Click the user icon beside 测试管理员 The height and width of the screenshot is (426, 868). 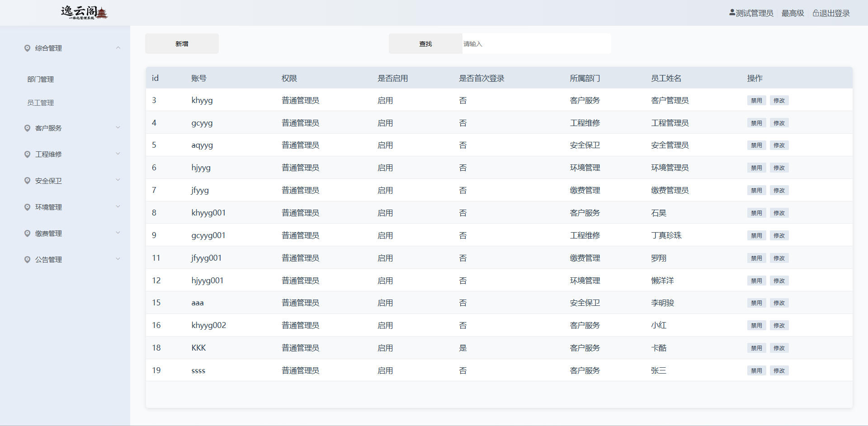pyautogui.click(x=732, y=13)
